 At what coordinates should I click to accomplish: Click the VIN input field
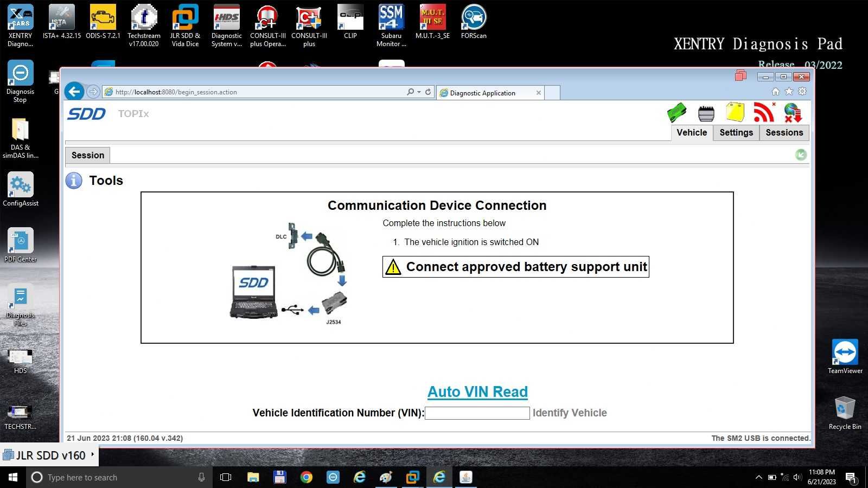477,413
